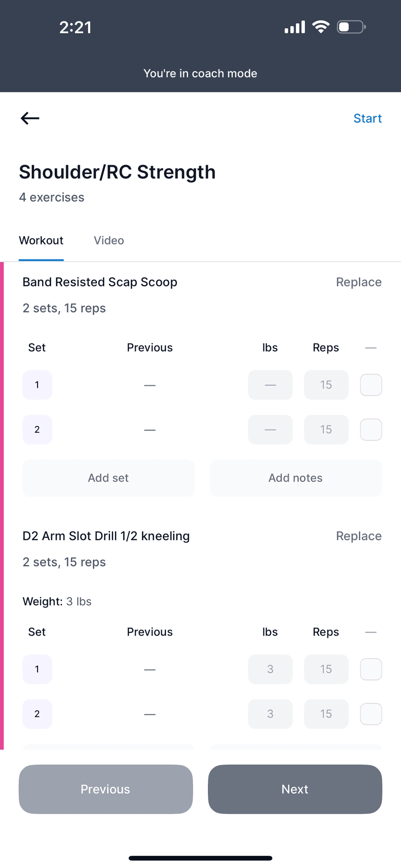
Task: Tap dash icon in Band Resisted header row
Action: [x=371, y=348]
